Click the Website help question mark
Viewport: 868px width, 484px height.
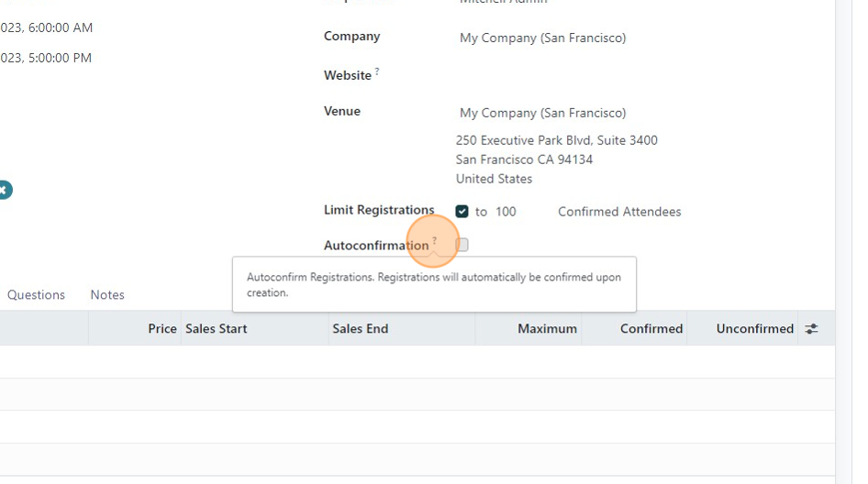point(377,71)
